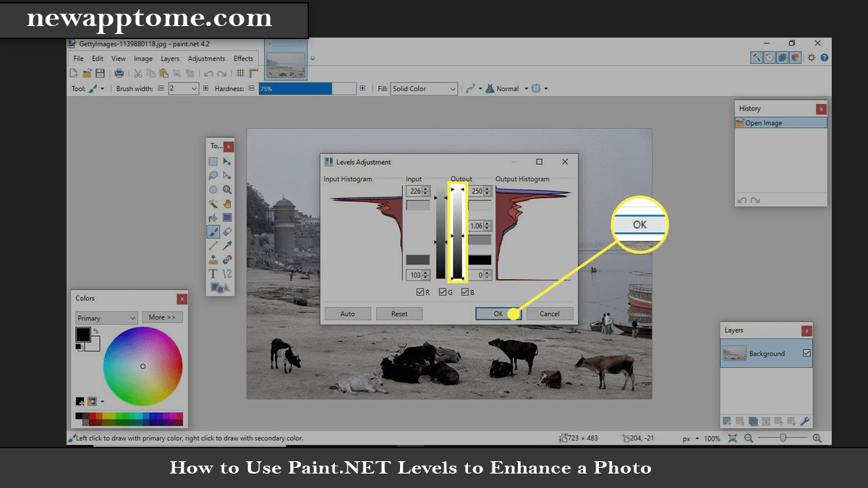
Task: Switch to the Eraser tool
Action: click(x=226, y=231)
